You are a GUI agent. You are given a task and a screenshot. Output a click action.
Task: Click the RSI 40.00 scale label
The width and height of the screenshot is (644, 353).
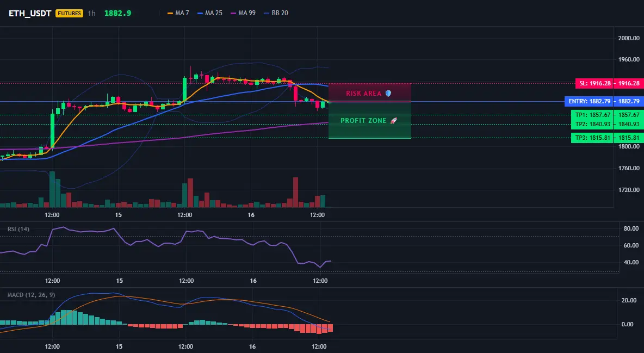click(x=631, y=262)
